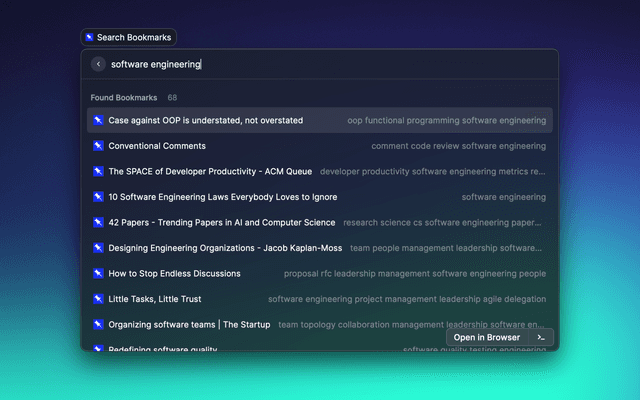640x400 pixels.
Task: Click bookmark icon for Designing Engineering Organizations
Action: click(x=98, y=248)
